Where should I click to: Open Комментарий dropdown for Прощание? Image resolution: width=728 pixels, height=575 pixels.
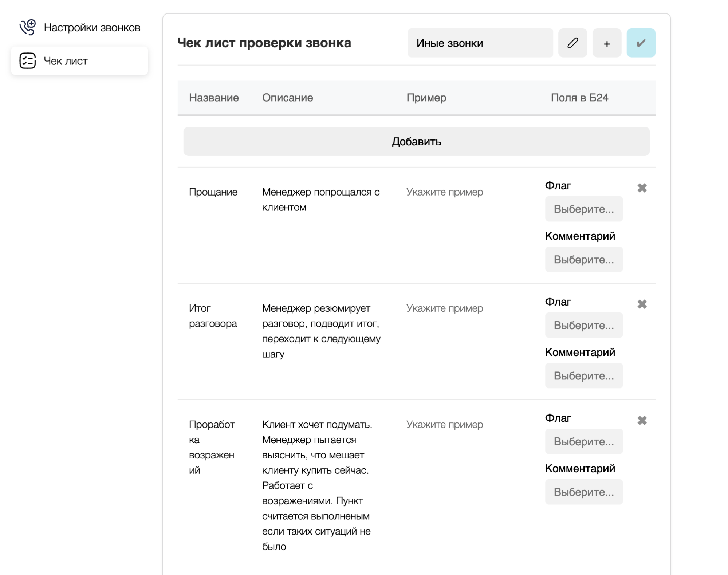[x=583, y=260]
